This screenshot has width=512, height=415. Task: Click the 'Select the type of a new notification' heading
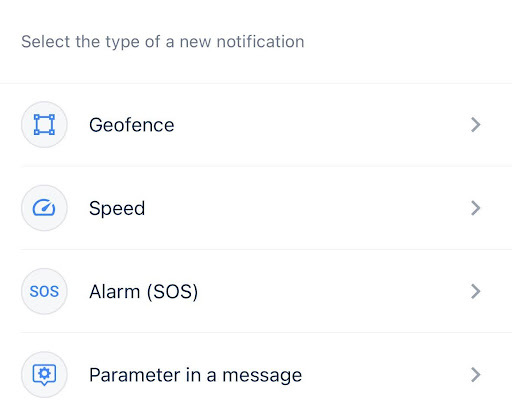(163, 42)
